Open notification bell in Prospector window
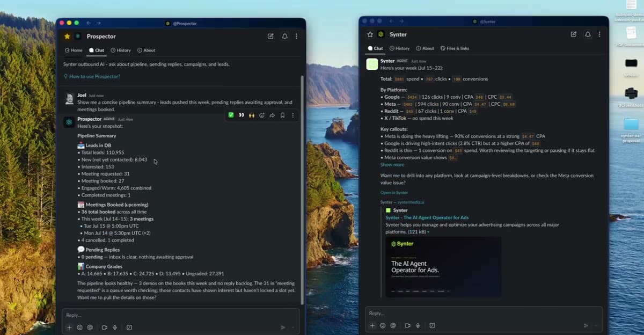 pyautogui.click(x=285, y=37)
